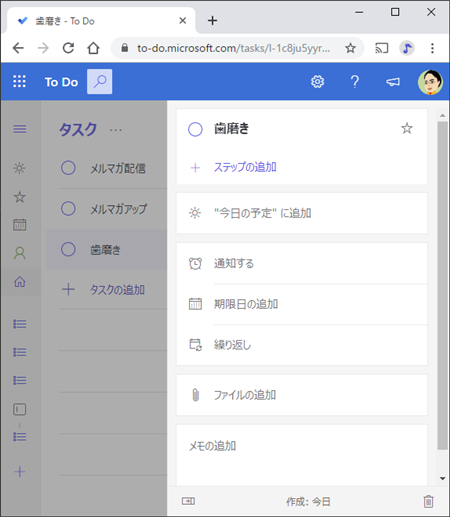Image resolution: width=450 pixels, height=517 pixels.
Task: Open Planned calendar icon in sidebar
Action: [19, 224]
